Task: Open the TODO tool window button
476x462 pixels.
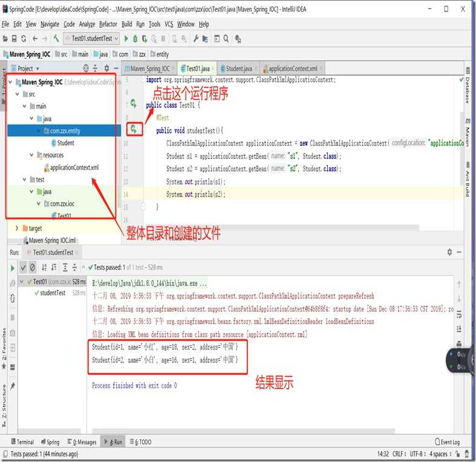Action: tap(140, 442)
